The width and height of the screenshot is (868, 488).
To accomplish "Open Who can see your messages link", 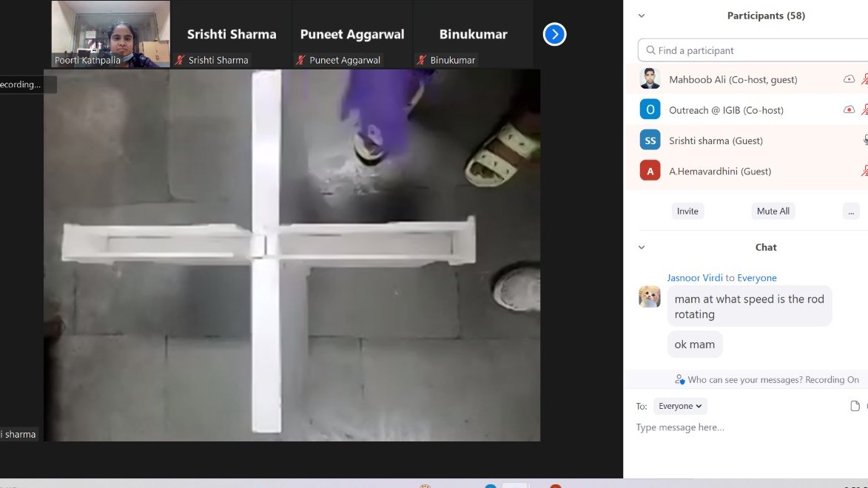I will coord(767,379).
